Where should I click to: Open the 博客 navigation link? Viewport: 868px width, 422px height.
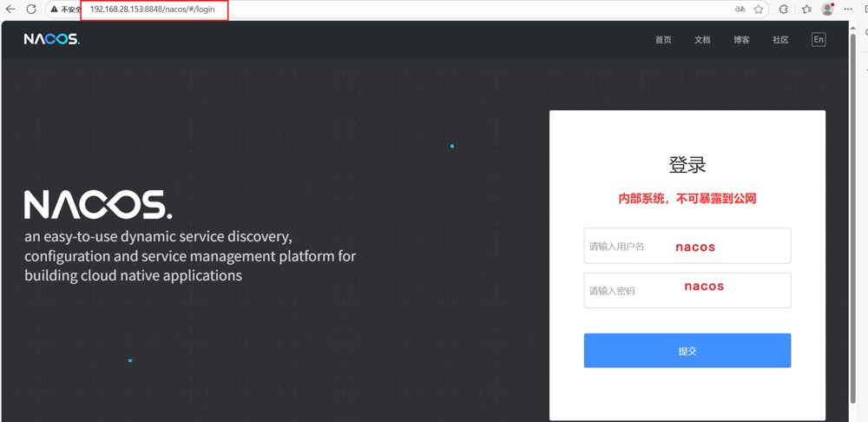pos(742,40)
